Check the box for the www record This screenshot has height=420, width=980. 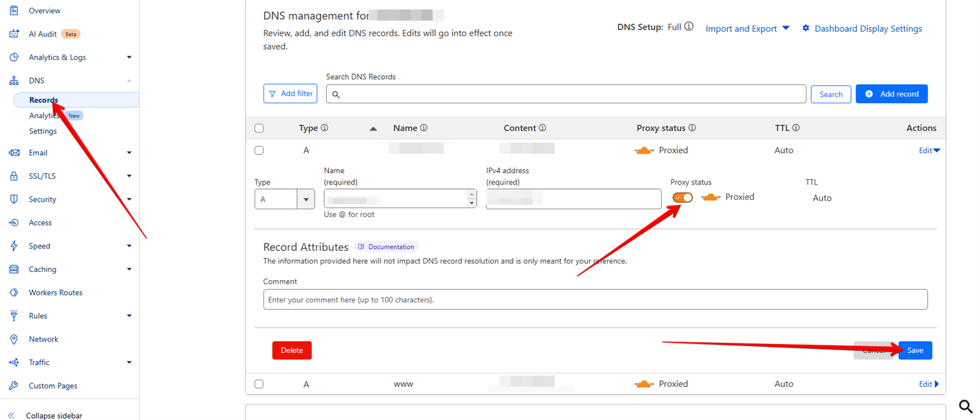(259, 384)
